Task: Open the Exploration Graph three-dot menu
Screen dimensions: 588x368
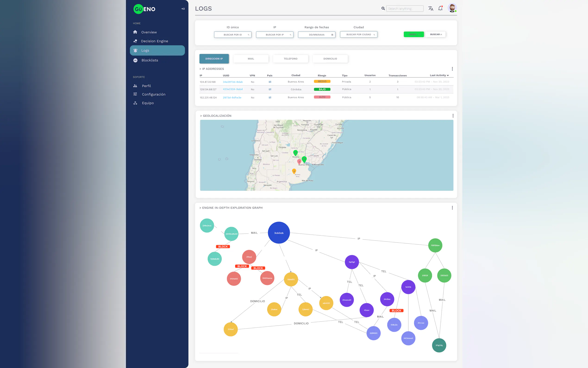Action: (x=452, y=208)
